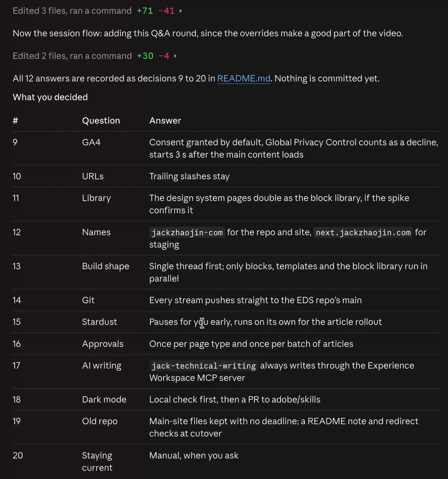Click 'Edited 2 files, ran a command' summary
This screenshot has width=448, height=479.
click(x=72, y=56)
